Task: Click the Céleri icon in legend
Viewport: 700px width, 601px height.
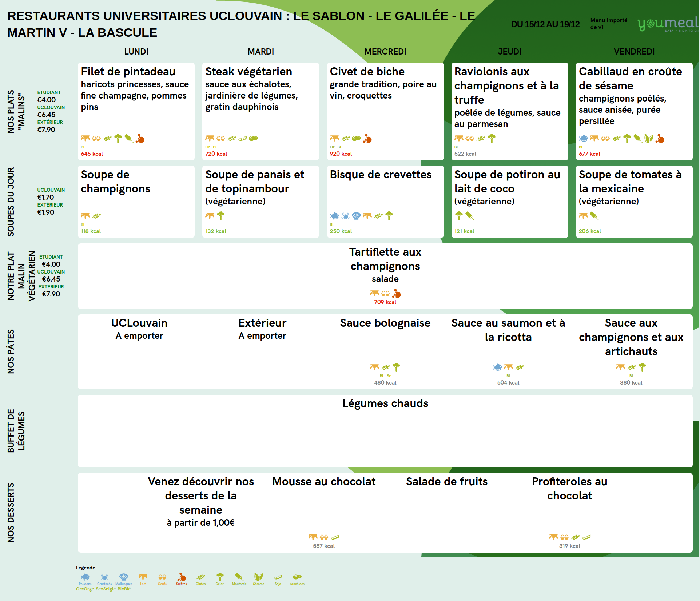Action: (x=220, y=577)
